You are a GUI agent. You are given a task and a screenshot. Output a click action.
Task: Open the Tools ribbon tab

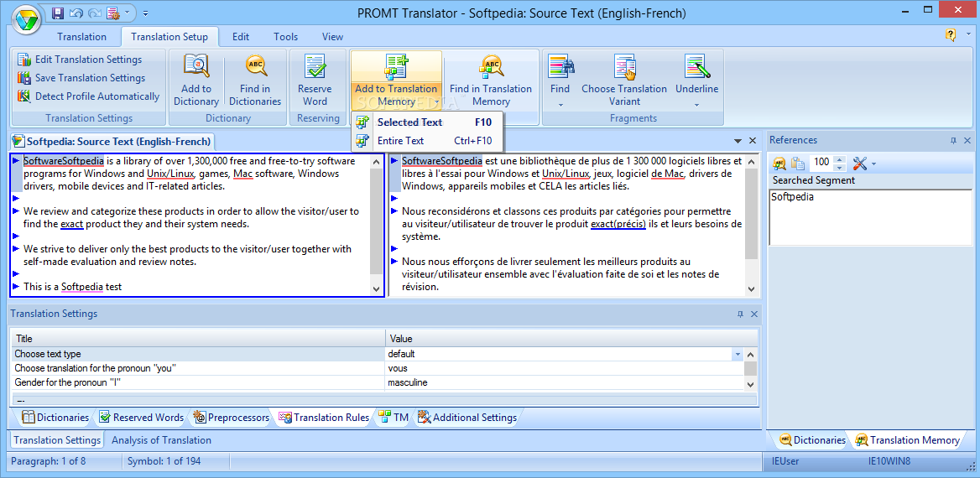tap(285, 37)
